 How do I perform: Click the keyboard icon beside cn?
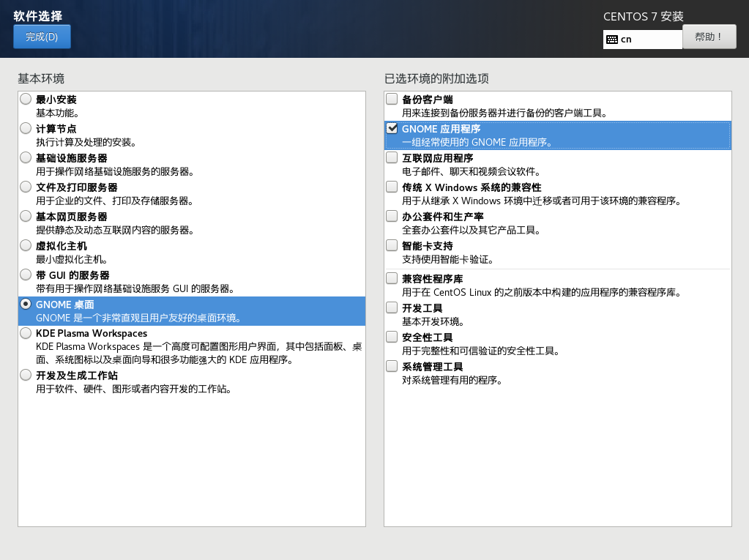pos(612,40)
